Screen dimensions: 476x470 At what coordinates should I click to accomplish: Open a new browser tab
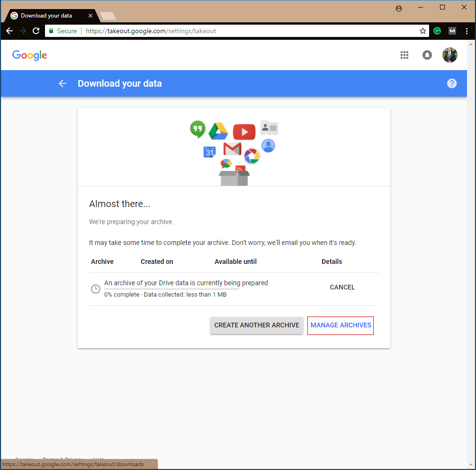pos(108,16)
